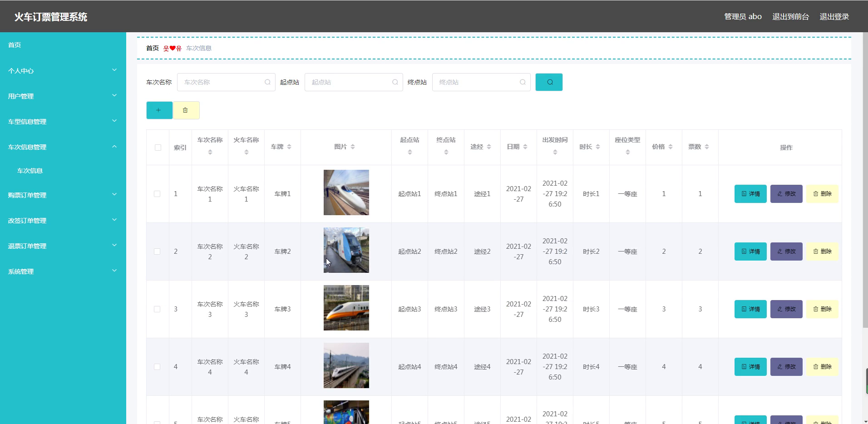The width and height of the screenshot is (868, 424).
Task: Click search icon inside 车次名称 field
Action: coord(267,82)
